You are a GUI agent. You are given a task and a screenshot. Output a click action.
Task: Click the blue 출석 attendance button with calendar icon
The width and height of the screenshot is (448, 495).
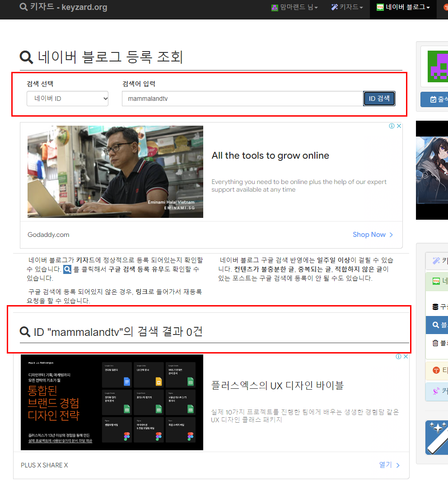pyautogui.click(x=434, y=99)
